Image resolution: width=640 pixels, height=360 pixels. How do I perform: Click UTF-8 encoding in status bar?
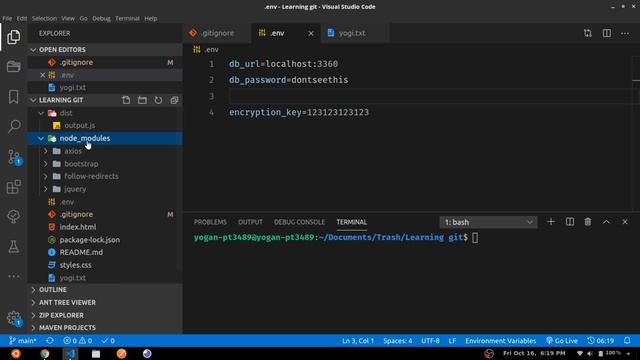tap(430, 340)
